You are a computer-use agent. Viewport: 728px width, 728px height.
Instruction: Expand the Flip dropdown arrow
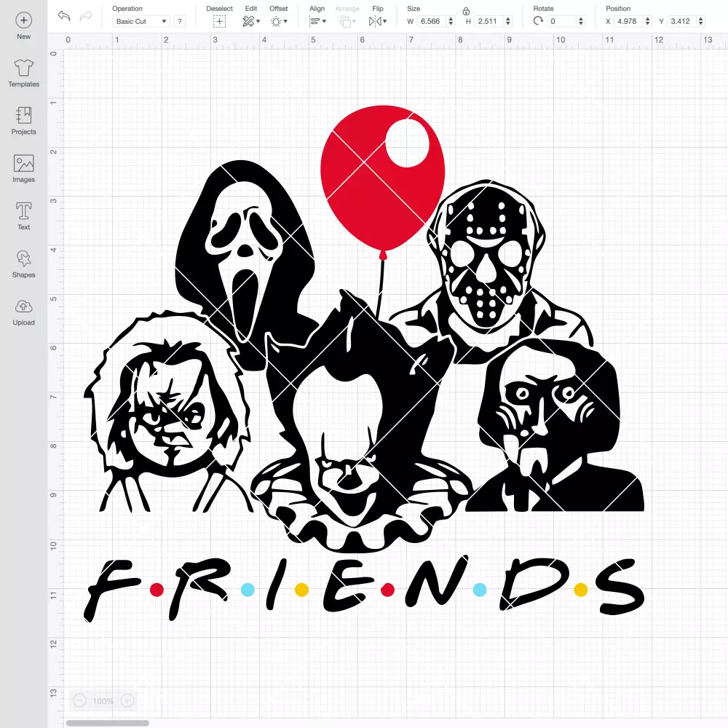(385, 21)
